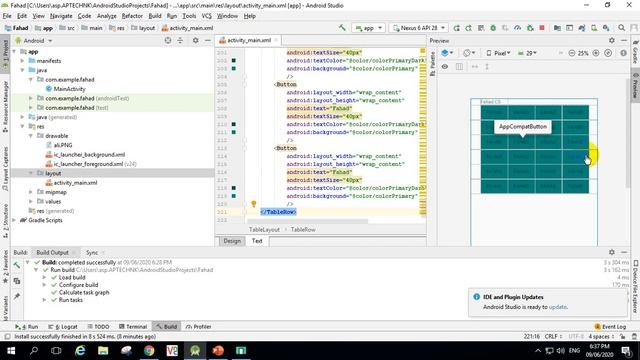This screenshot has width=640, height=360.
Task: Open the Tools menu
Action: point(189,16)
